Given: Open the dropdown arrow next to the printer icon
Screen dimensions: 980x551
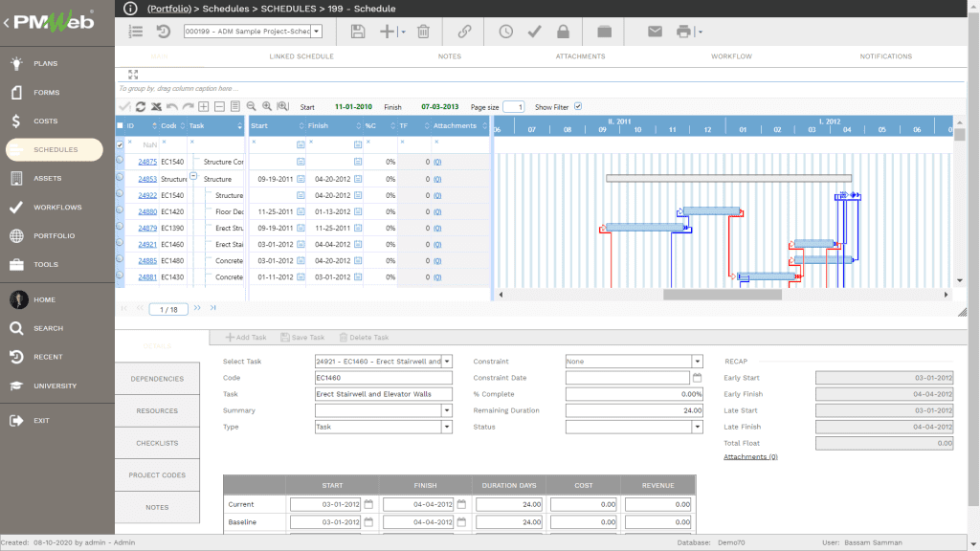Looking at the screenshot, I should click(700, 32).
